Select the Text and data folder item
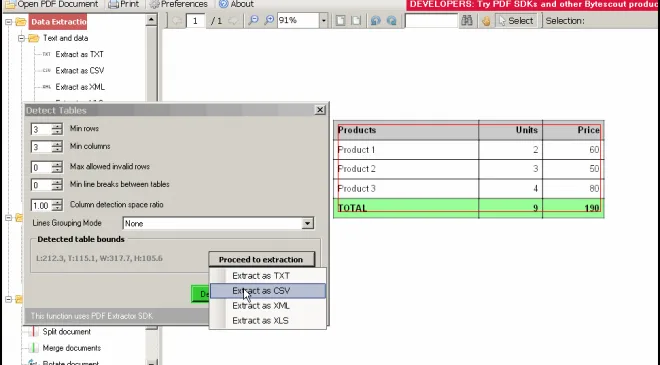The width and height of the screenshot is (660, 365). (x=65, y=38)
